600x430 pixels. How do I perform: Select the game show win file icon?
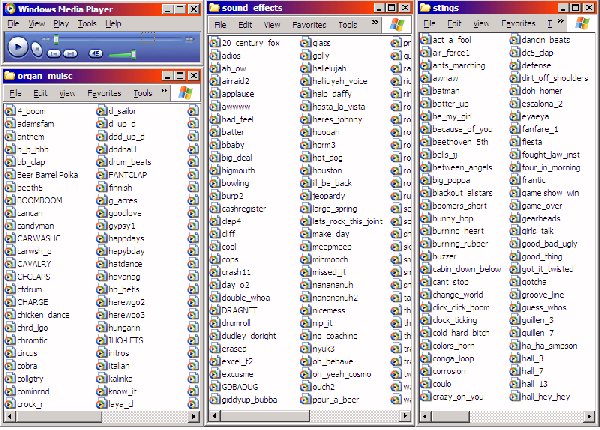coord(515,193)
